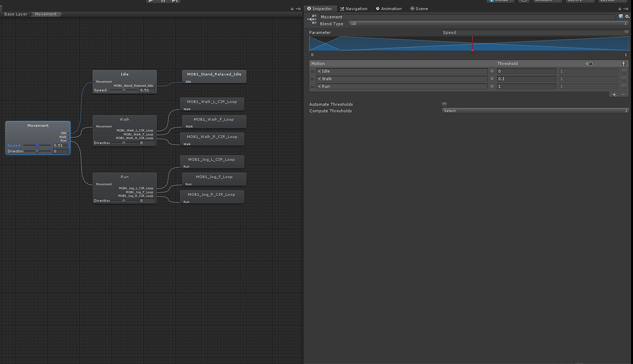Open the Blend Type 1D dropdown
Screen dimensions: 633x364
tap(488, 24)
